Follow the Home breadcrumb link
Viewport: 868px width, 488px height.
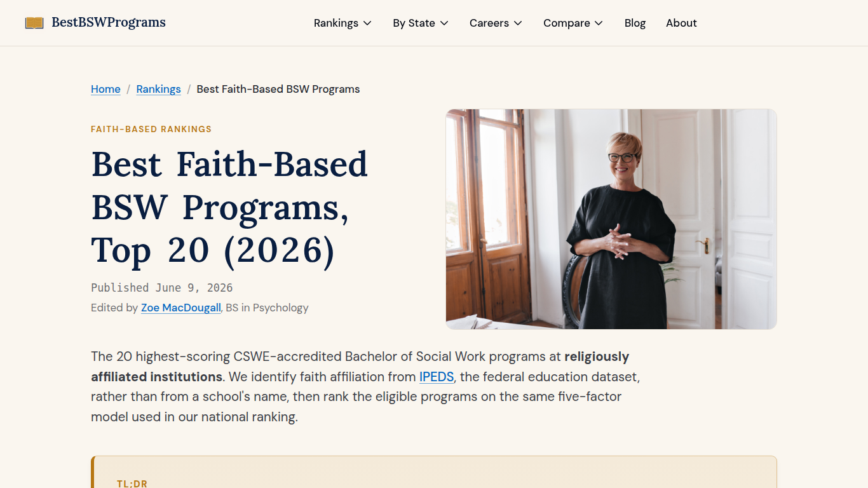(105, 89)
